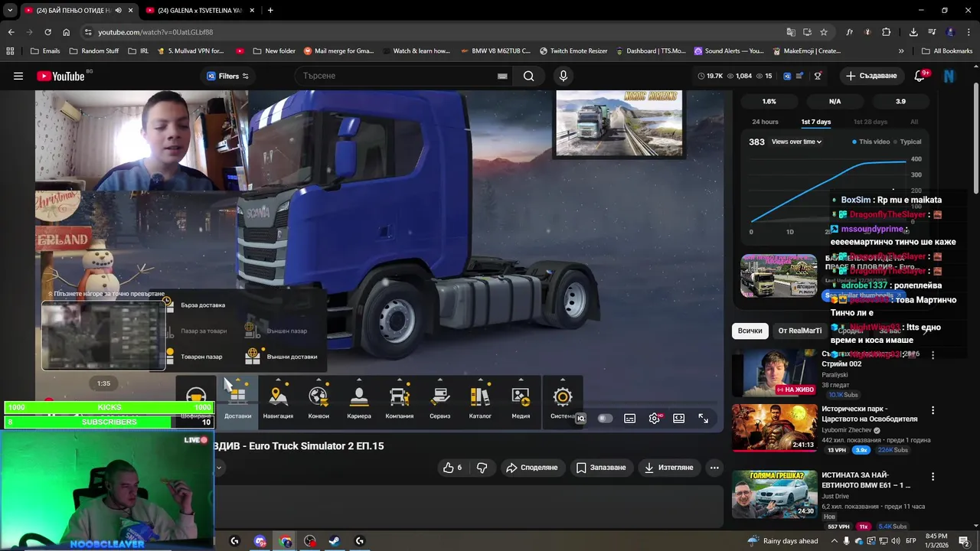Open the channel account avatar menu

[949, 76]
